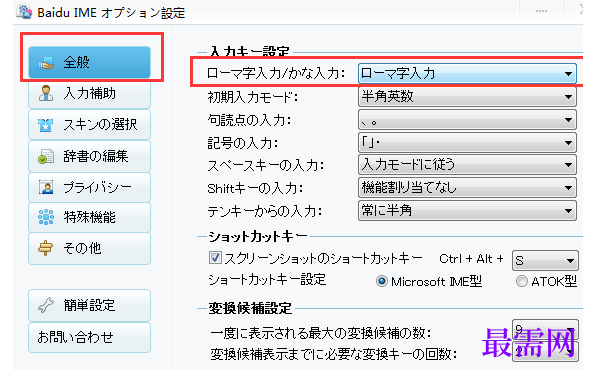Image resolution: width=594 pixels, height=374 pixels.
Task: Select the ATOK型 radio button
Action: pyautogui.click(x=522, y=281)
